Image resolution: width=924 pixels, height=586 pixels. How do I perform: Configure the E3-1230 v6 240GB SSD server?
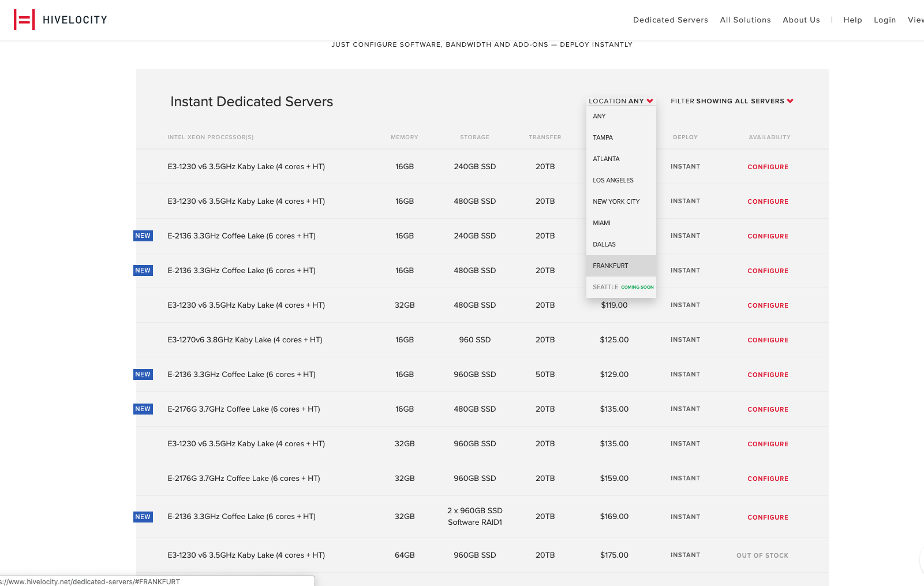[x=768, y=167]
